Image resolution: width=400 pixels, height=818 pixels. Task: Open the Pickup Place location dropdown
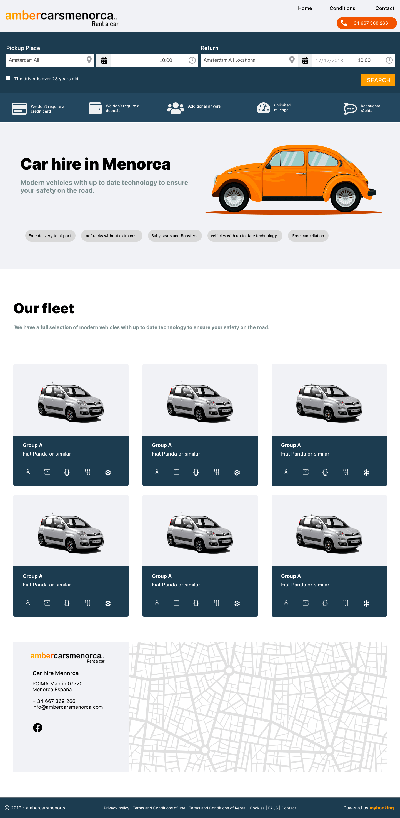coord(50,61)
